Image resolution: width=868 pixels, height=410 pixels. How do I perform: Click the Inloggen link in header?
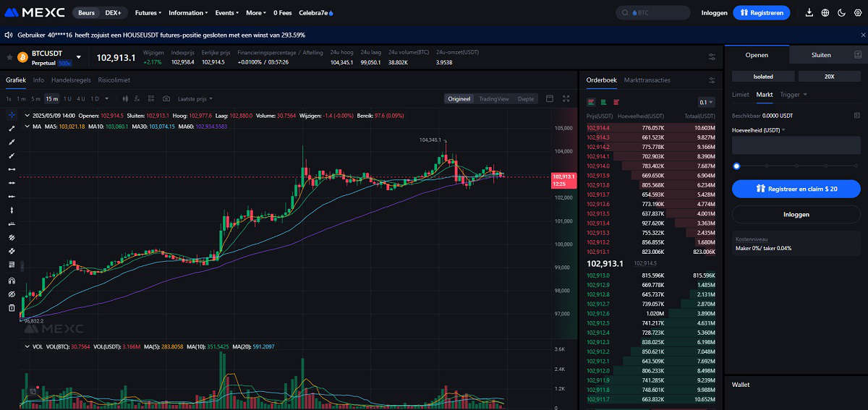pyautogui.click(x=714, y=13)
